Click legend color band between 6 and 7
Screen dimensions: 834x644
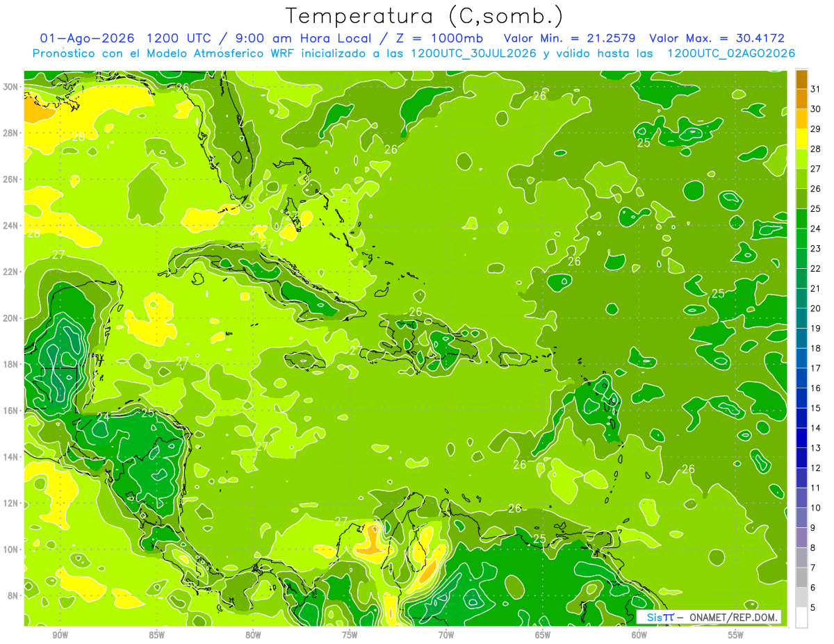[x=801, y=577]
